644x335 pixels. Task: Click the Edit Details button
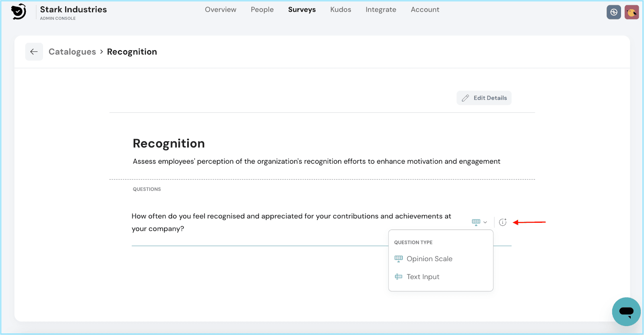click(484, 98)
